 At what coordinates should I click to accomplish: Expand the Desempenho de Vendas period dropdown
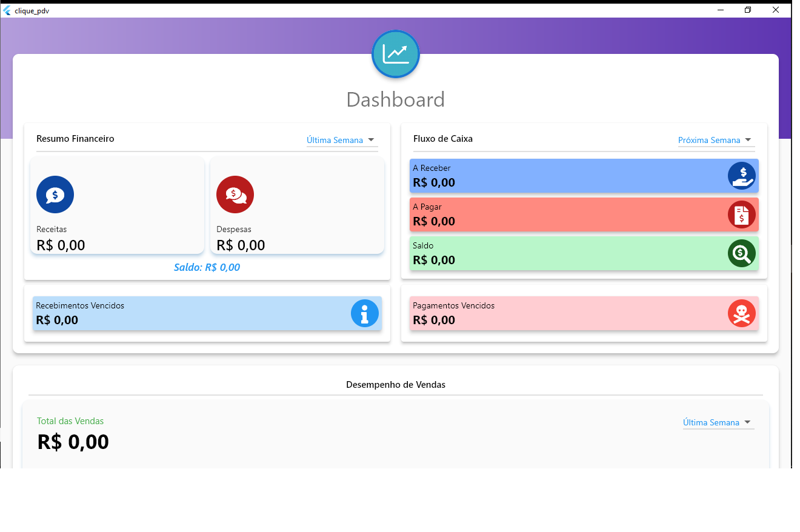coord(718,422)
